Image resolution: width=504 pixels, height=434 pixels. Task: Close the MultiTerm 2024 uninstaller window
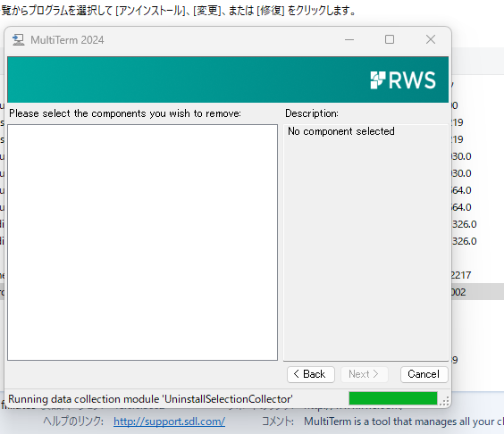click(x=431, y=40)
